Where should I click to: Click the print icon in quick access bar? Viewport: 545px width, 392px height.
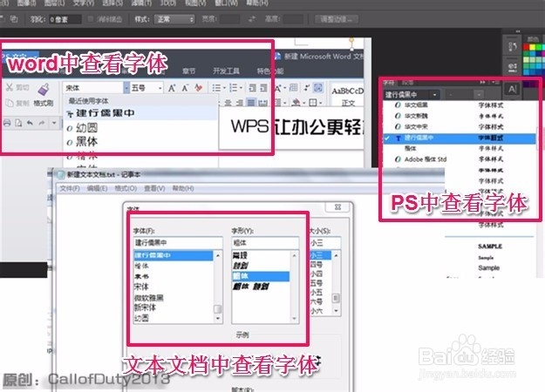[7, 123]
